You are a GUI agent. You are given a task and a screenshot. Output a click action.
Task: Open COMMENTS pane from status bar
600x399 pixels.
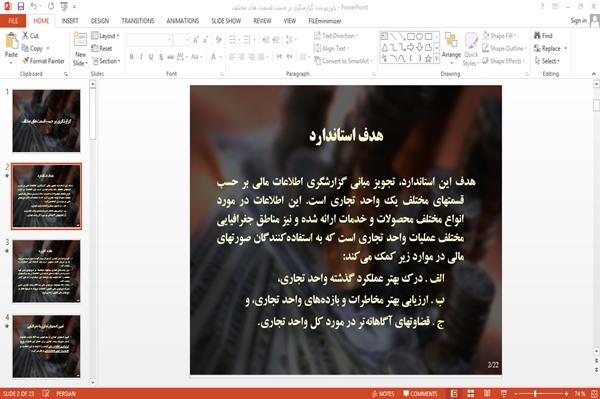click(x=420, y=394)
